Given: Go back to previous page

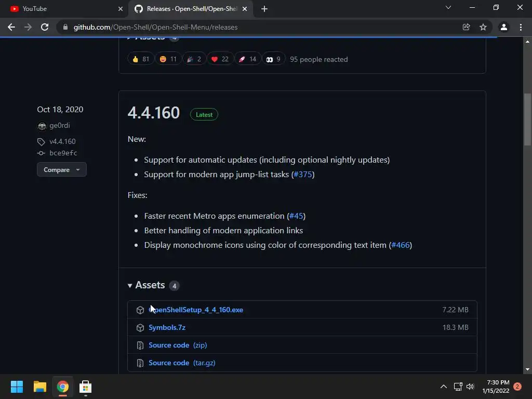Looking at the screenshot, I should 11,27.
